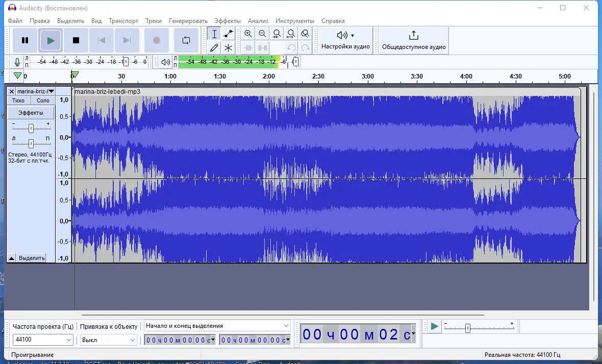Click the track Эффекты button
Image resolution: width=602 pixels, height=364 pixels.
[31, 113]
